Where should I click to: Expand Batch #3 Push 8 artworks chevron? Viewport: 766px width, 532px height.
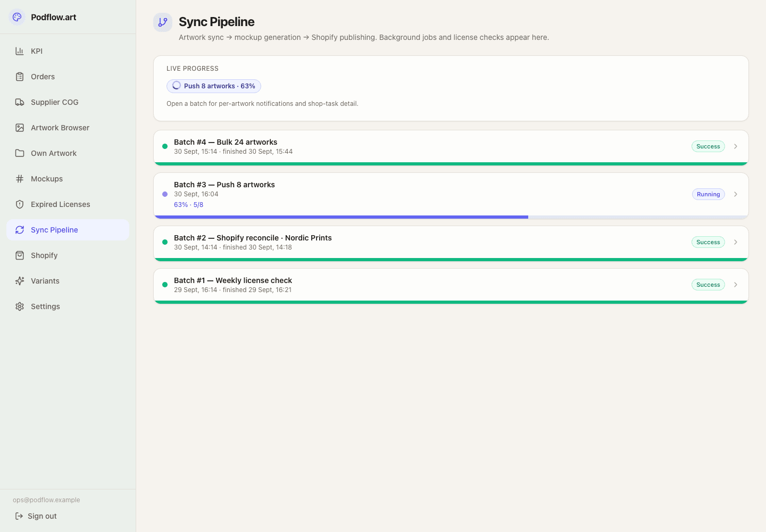tap(736, 194)
